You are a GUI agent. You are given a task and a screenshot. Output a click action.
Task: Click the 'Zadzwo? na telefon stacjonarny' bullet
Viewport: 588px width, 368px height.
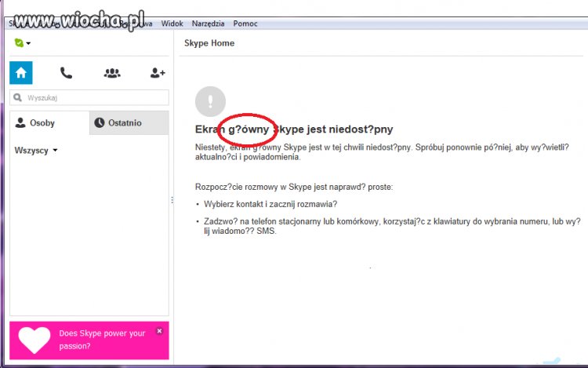pos(392,226)
